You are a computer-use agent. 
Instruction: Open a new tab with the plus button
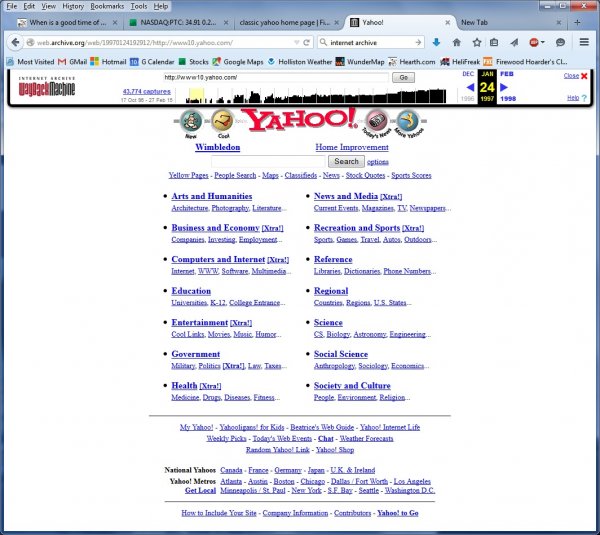[577, 23]
